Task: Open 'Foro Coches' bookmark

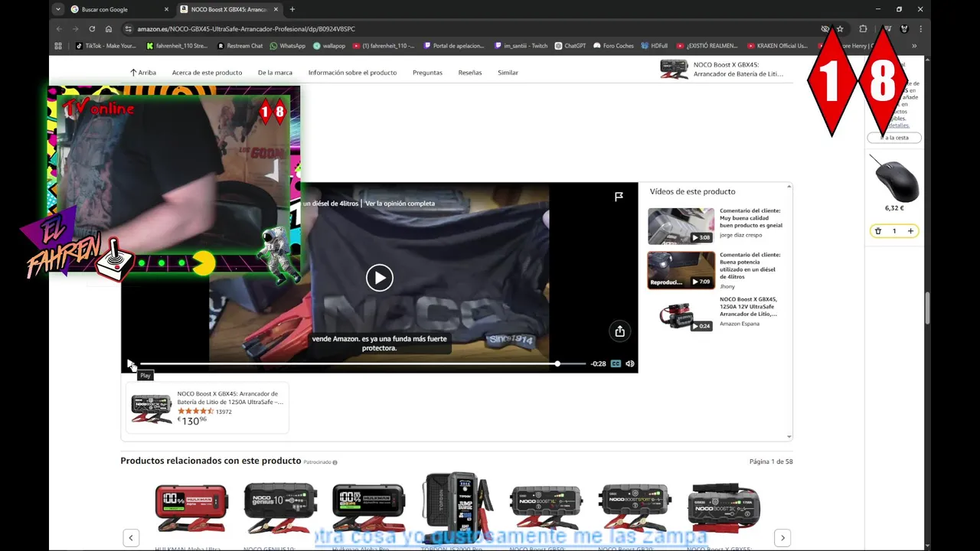Action: coord(614,46)
